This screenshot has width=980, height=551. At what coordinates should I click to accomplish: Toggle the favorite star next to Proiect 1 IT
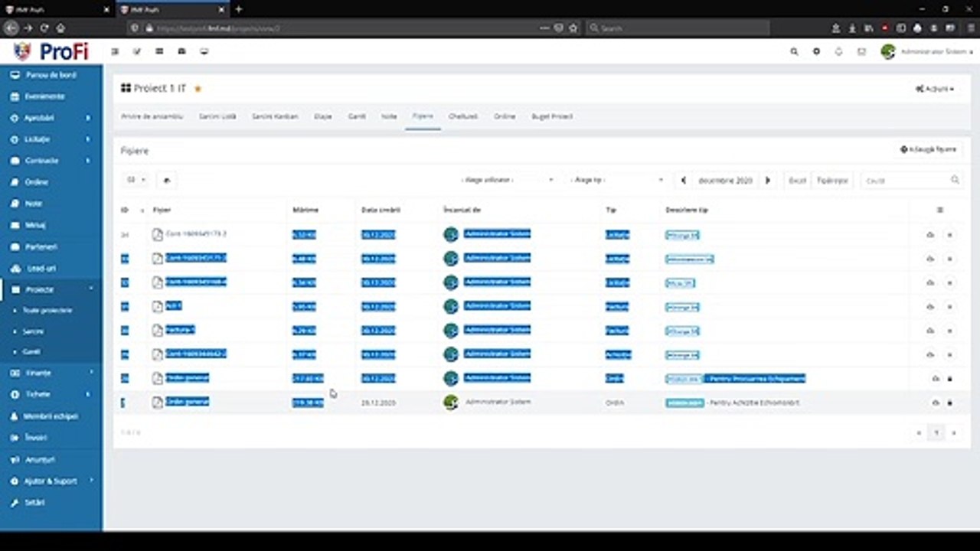click(x=198, y=89)
